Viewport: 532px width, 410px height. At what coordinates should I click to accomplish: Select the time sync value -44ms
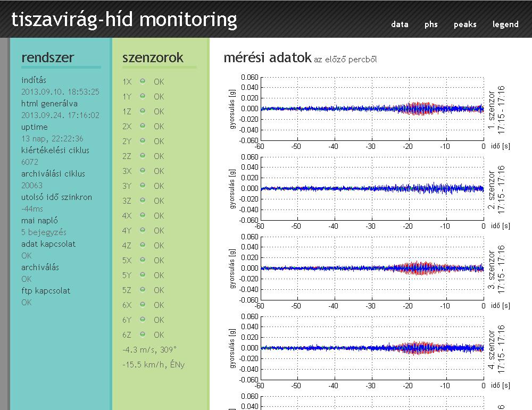point(32,209)
